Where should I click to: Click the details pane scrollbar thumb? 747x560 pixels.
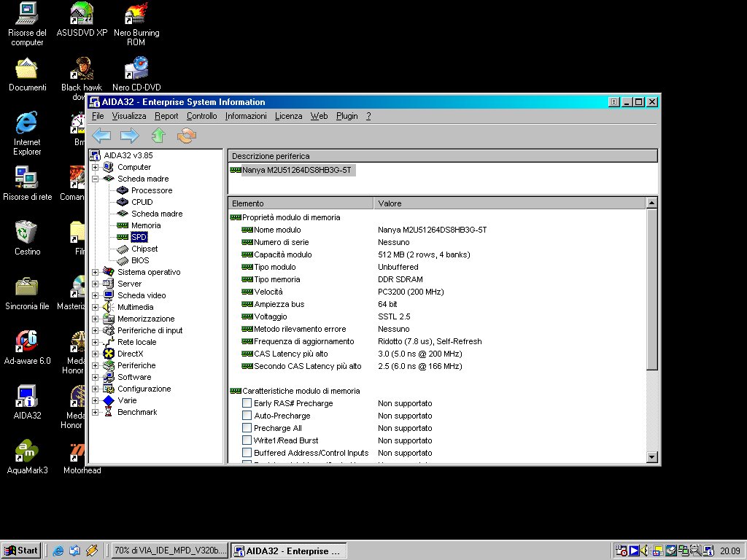click(651, 289)
